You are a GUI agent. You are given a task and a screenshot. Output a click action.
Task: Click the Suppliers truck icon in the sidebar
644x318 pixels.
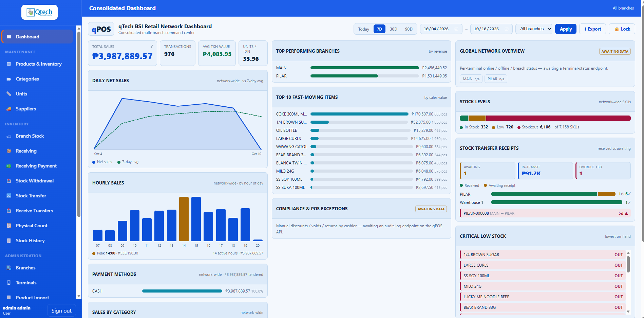[x=9, y=109]
